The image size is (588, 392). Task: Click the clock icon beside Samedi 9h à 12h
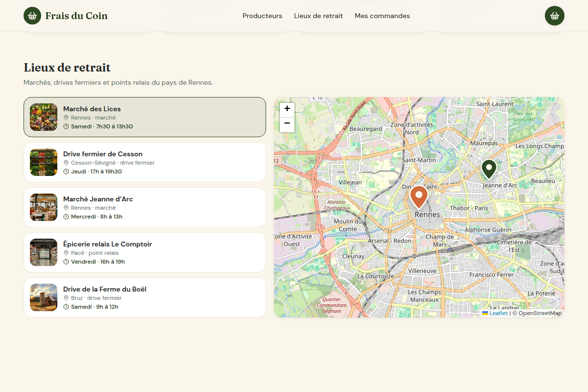66,307
